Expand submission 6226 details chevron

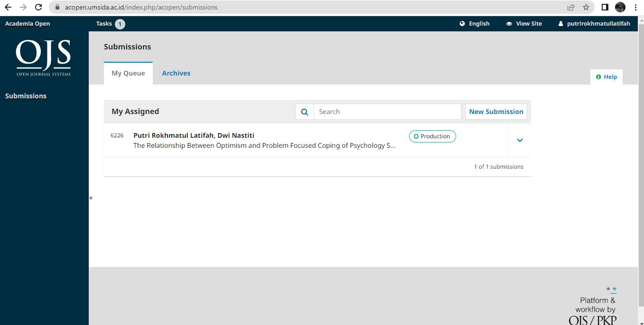520,140
